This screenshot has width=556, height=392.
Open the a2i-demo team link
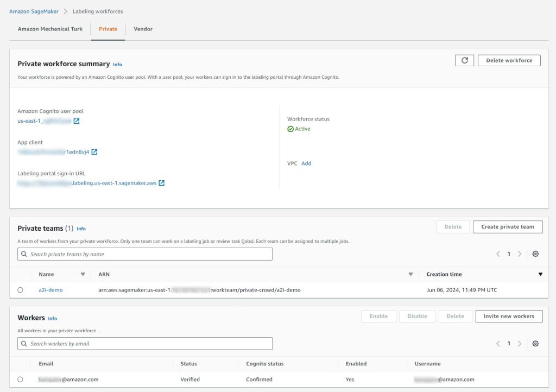pyautogui.click(x=50, y=290)
